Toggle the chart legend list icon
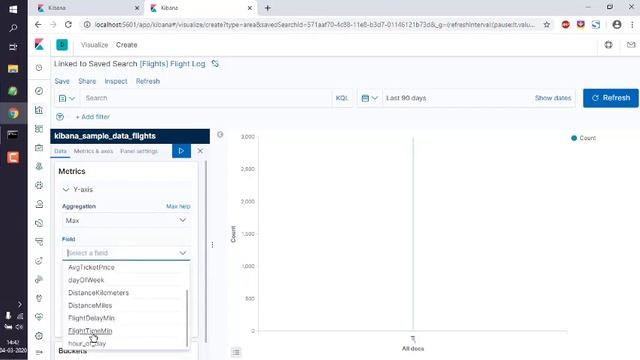Image resolution: width=640 pixels, height=360 pixels. point(236,352)
